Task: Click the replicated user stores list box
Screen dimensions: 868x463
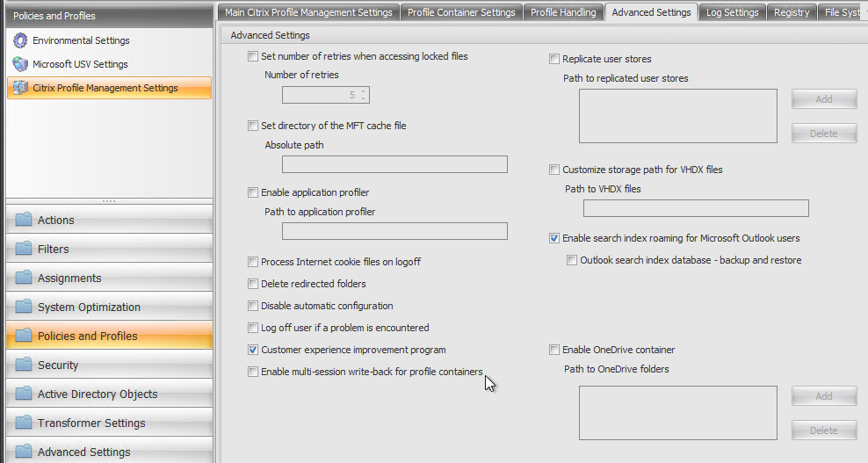Action: pos(678,116)
